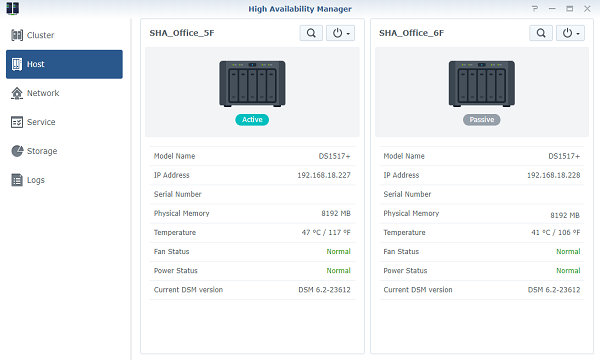Click the SHA_Office_6F NAS device image
The height and width of the screenshot is (360, 600).
click(482, 84)
